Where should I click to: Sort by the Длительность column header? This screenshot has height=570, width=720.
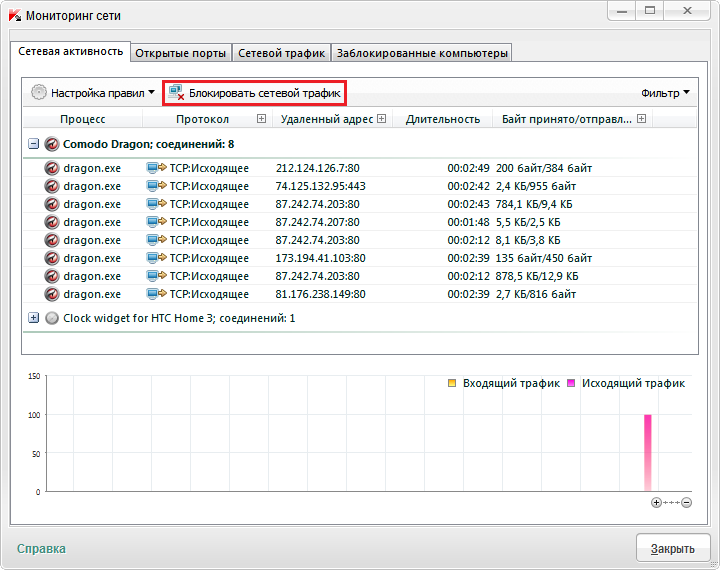click(x=443, y=119)
